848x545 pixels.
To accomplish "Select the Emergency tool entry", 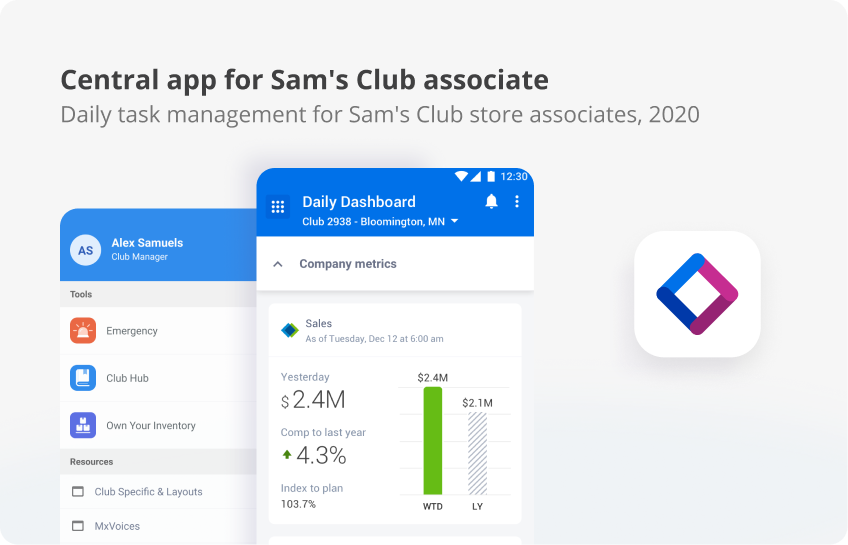I will click(158, 330).
